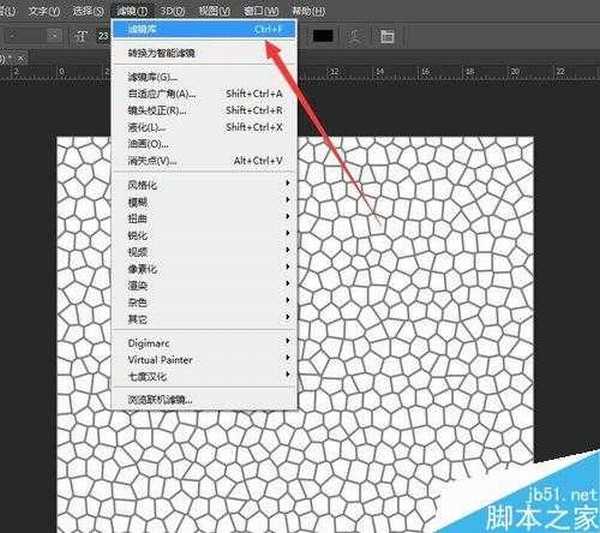The height and width of the screenshot is (533, 600).
Task: Select 镜头校正(R)... lens correction
Action: click(157, 110)
